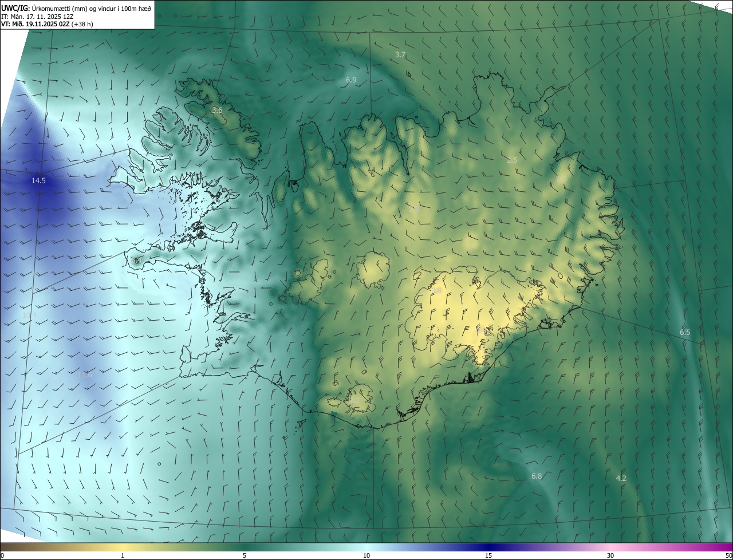Screen dimensions: 733x560
Task: Click the valid time "VT: Mið. 19.11.2025 02Z (+38 h)"
Action: coord(48,25)
